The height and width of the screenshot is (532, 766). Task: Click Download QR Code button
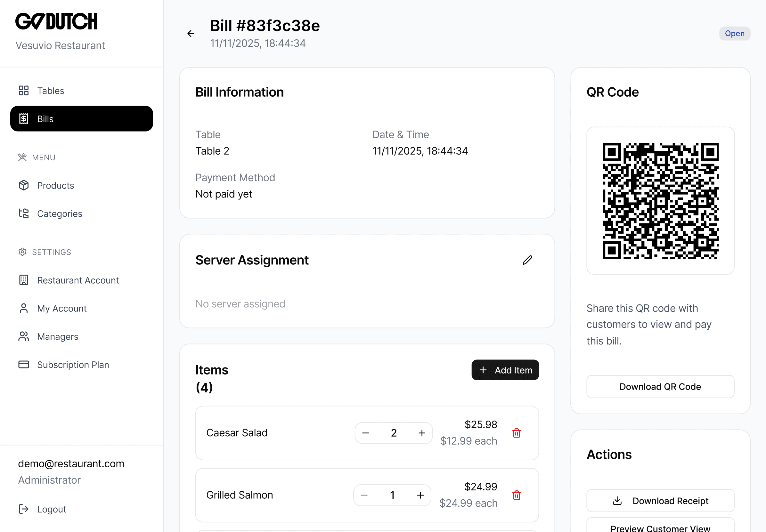pyautogui.click(x=660, y=387)
